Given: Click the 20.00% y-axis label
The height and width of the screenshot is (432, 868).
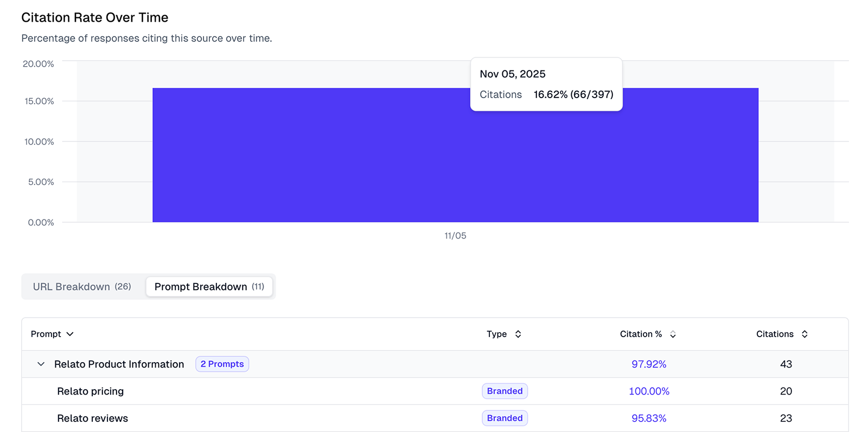Looking at the screenshot, I should 39,64.
